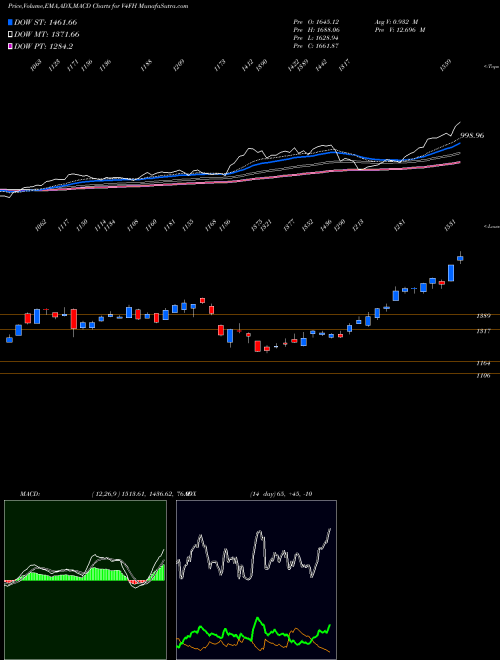The height and width of the screenshot is (660, 500).
Task: Select the 'DOW ST: 1461.66' label
Action: pos(45,22)
